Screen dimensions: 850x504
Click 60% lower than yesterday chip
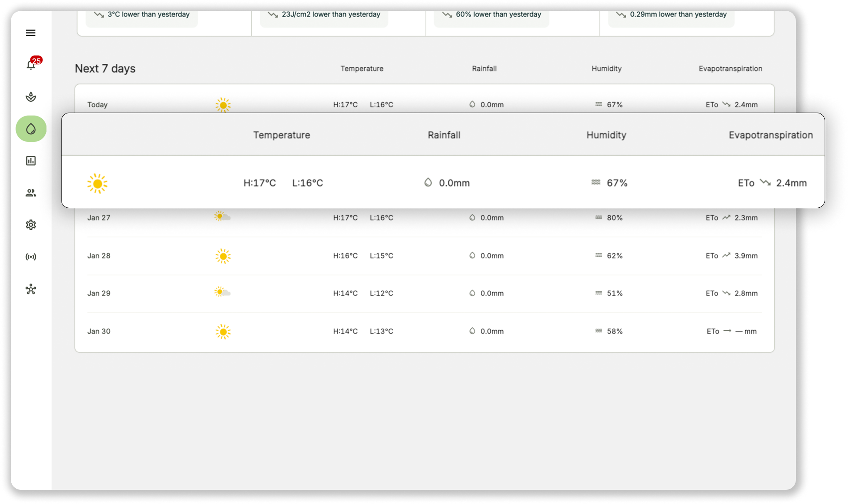coord(492,15)
